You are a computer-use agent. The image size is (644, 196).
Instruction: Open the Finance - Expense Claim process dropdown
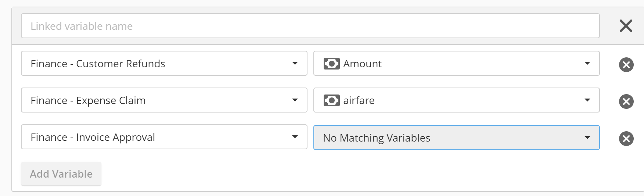coord(164,100)
